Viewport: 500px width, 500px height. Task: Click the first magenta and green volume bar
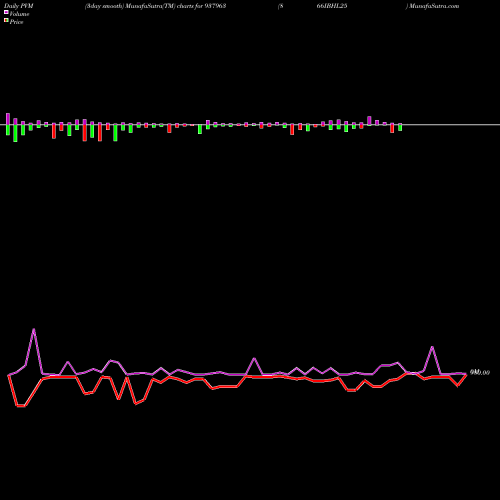(8, 124)
